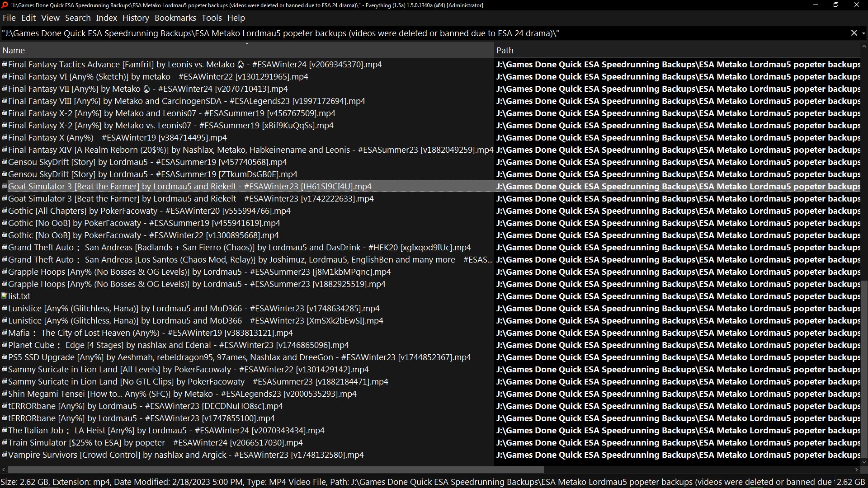Click the status bar file details text
868x488 pixels.
click(x=416, y=482)
